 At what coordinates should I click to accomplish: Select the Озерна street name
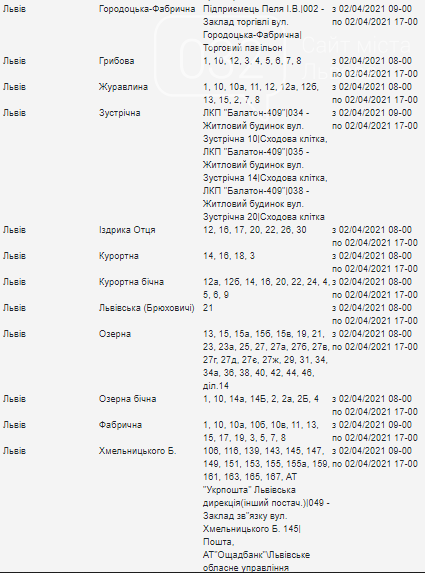click(x=114, y=334)
